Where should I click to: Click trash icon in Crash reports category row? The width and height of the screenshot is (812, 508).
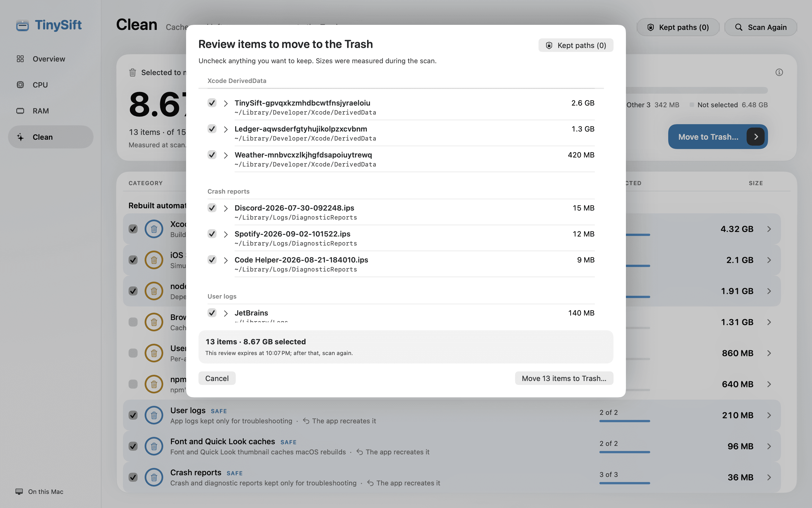154,477
